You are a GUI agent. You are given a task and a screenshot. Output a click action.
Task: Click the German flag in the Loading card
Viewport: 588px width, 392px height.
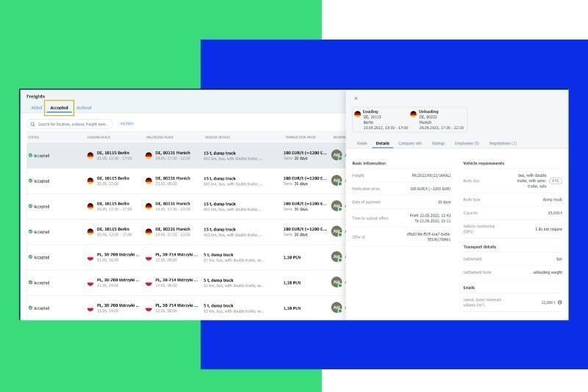[x=358, y=115]
